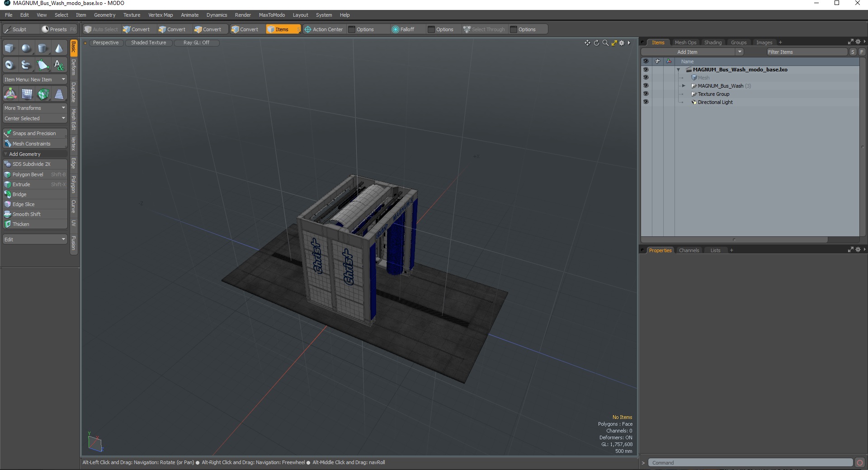Switch to the Channels tab
The image size is (868, 470).
pyautogui.click(x=689, y=250)
